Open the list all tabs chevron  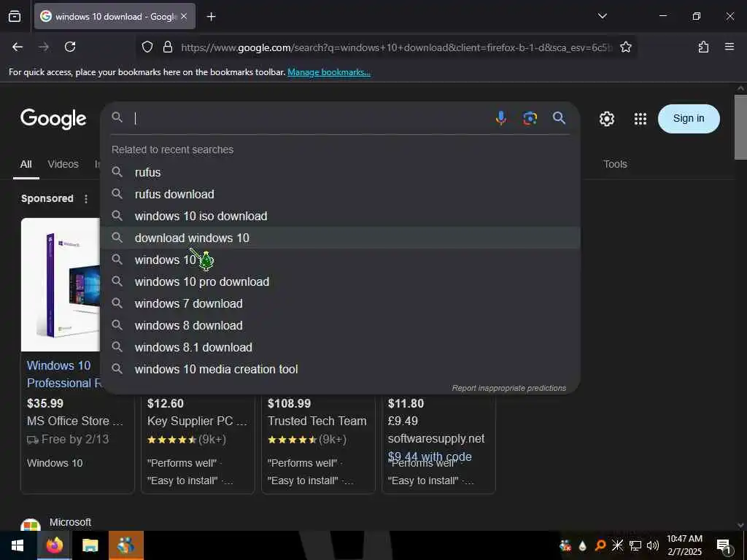coord(602,16)
